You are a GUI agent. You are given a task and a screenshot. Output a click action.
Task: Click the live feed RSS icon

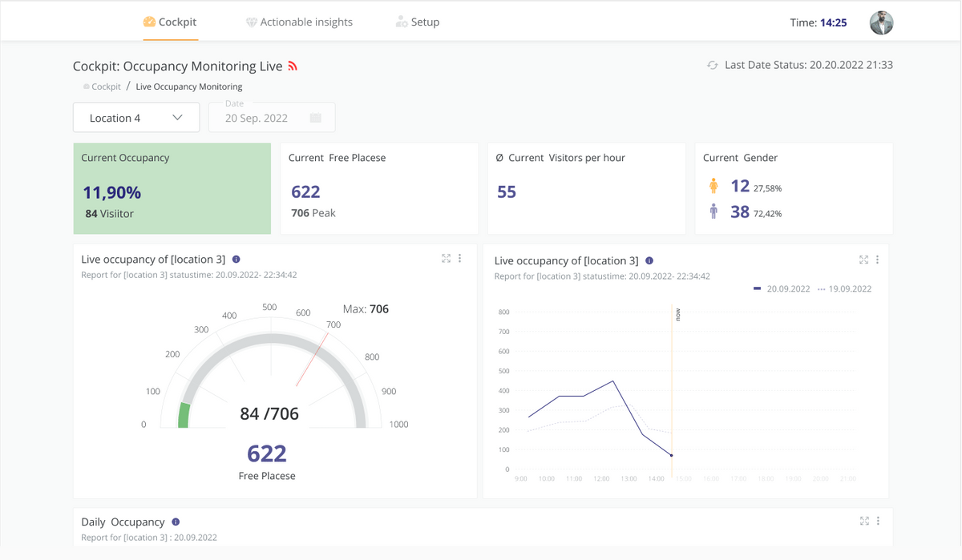(x=293, y=66)
